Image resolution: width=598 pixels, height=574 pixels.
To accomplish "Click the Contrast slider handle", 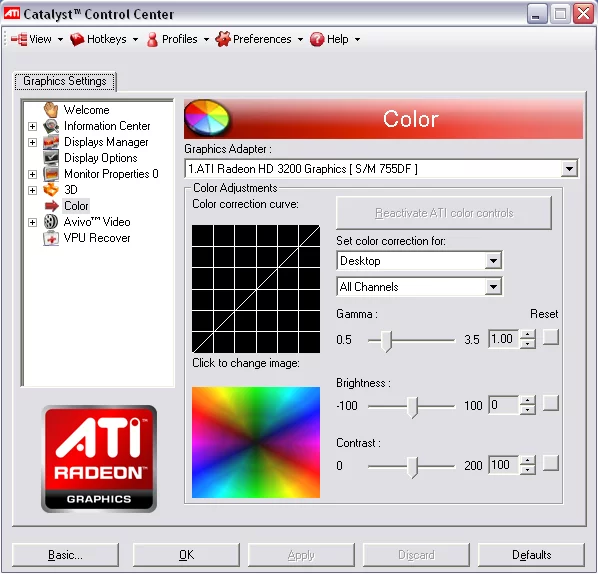I will (x=412, y=467).
